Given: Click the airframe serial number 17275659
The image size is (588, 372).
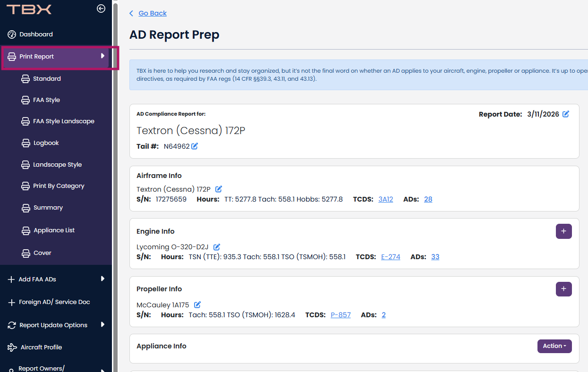Looking at the screenshot, I should 171,199.
